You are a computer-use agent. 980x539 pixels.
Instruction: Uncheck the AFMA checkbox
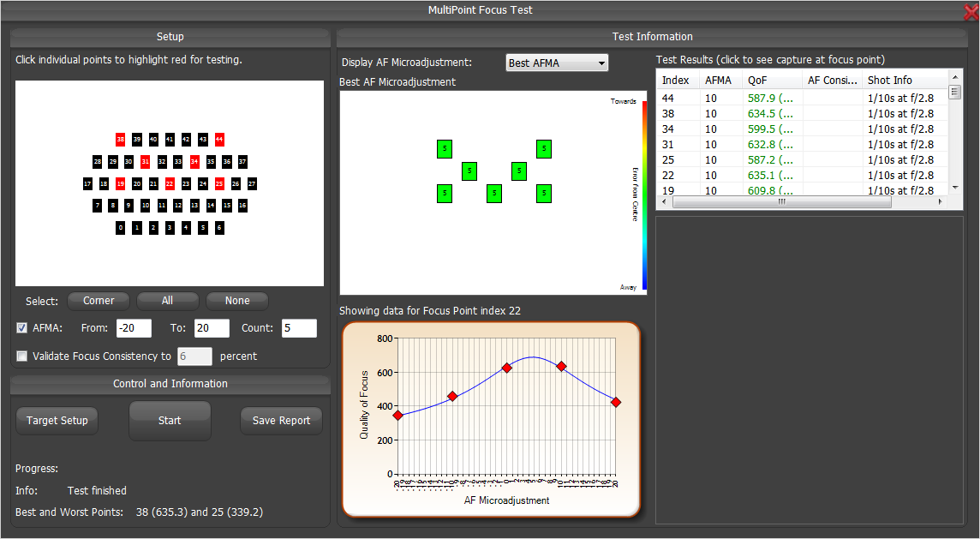[22, 327]
